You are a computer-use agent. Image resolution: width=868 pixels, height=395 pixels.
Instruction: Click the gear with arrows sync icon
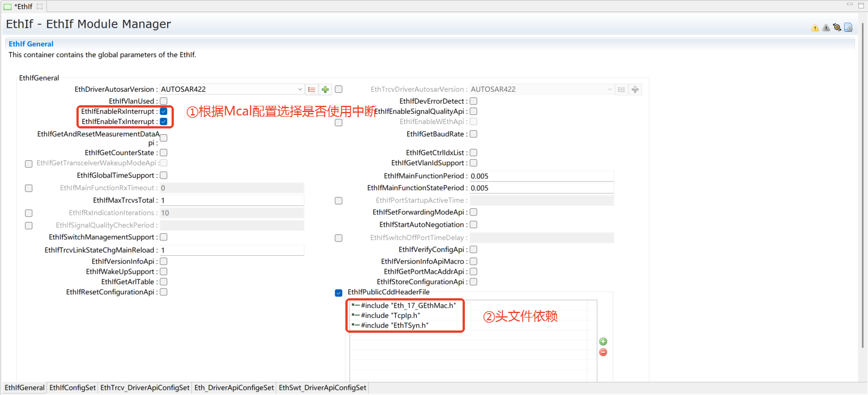coord(837,27)
